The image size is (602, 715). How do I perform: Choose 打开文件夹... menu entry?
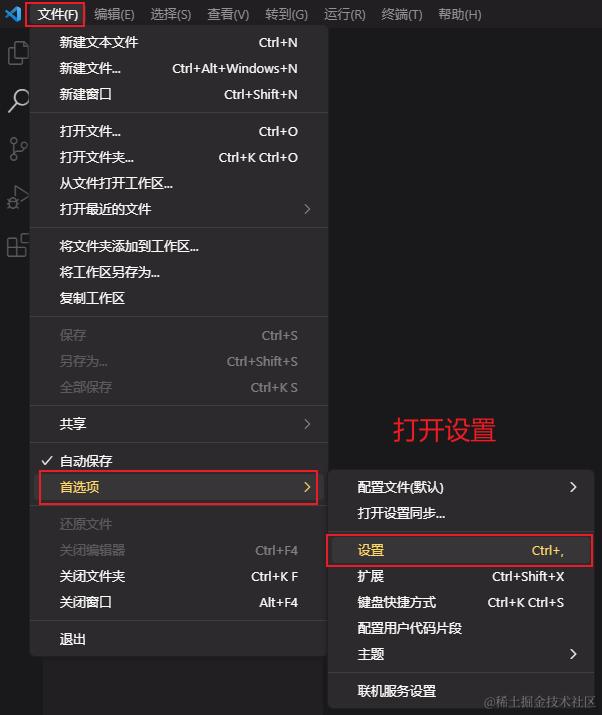[x=179, y=157]
